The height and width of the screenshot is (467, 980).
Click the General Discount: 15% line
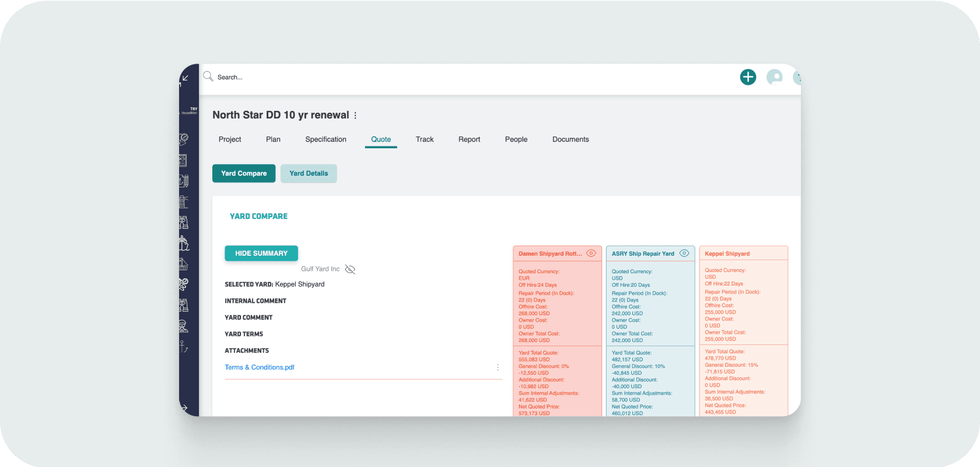pyautogui.click(x=731, y=365)
